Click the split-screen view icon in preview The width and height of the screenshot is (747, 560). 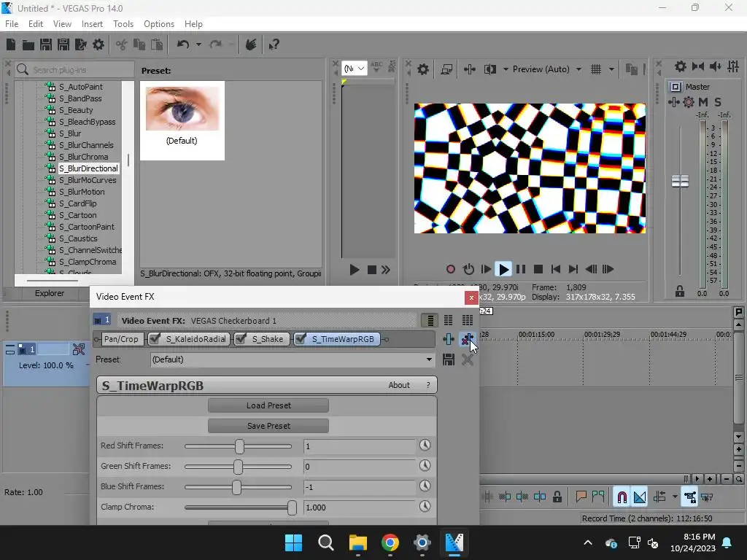click(x=489, y=69)
